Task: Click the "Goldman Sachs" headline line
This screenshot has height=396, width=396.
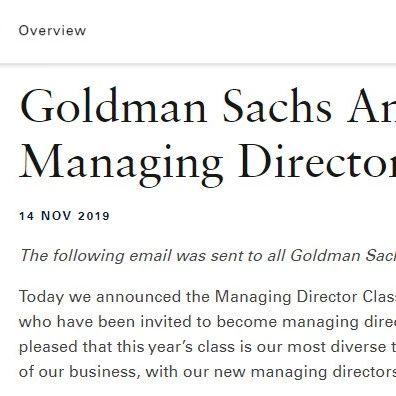Action: click(x=208, y=106)
